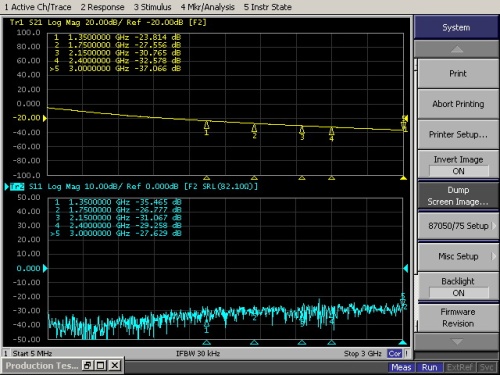500x375 pixels.
Task: Click the softkey menu down arrow
Action: 456,341
